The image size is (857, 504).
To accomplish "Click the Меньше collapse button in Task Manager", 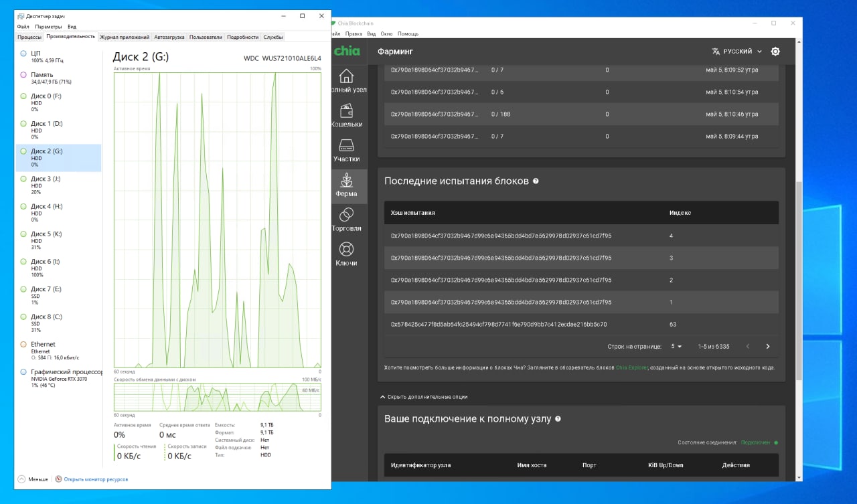I will point(33,479).
